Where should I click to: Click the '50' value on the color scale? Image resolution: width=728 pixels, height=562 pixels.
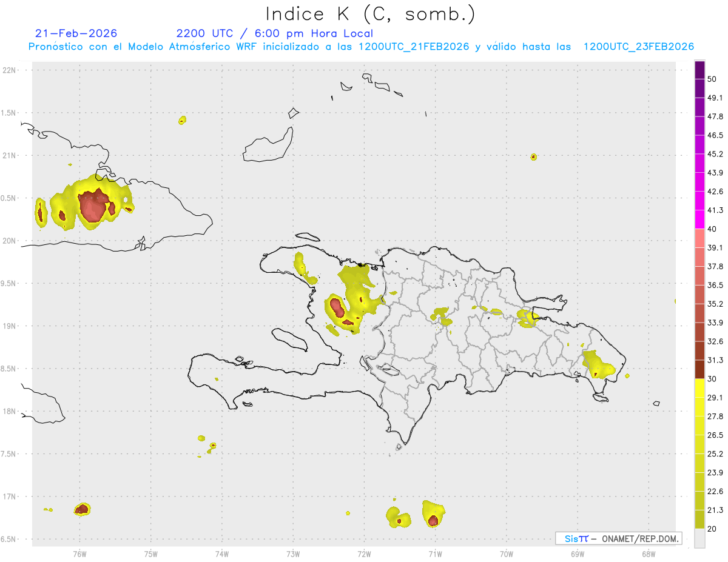712,79
